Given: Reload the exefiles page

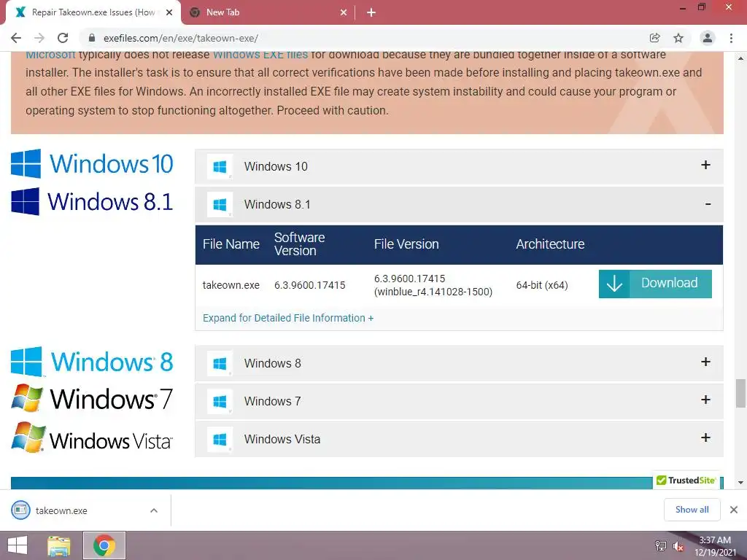Looking at the screenshot, I should 63,38.
